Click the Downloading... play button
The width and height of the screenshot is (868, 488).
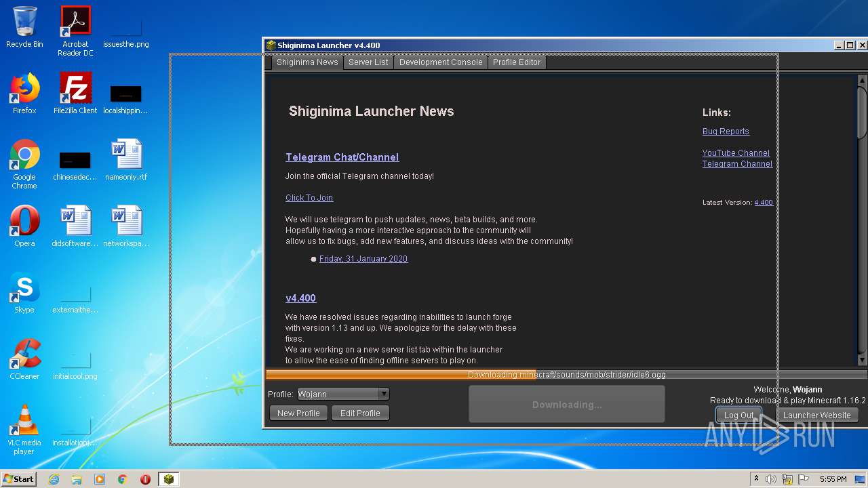[x=567, y=404]
